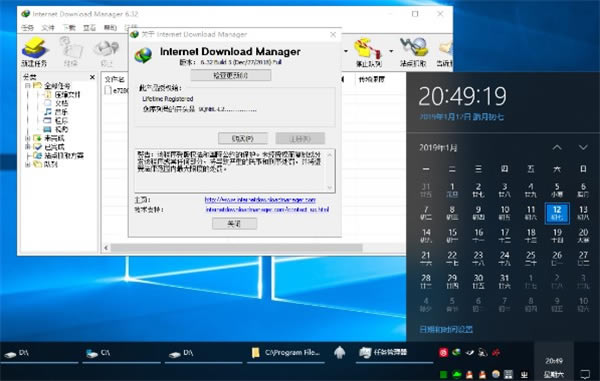
Task: Click the red tray icon near task manager
Action: (443, 352)
